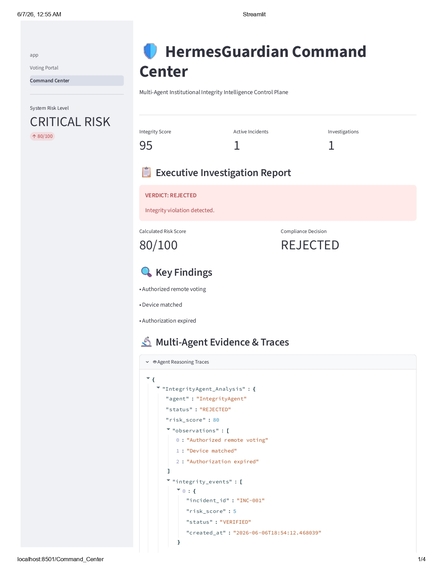Click the Calculated Risk Score value 80/100
Screen dimensions: 443x573
tap(158, 245)
